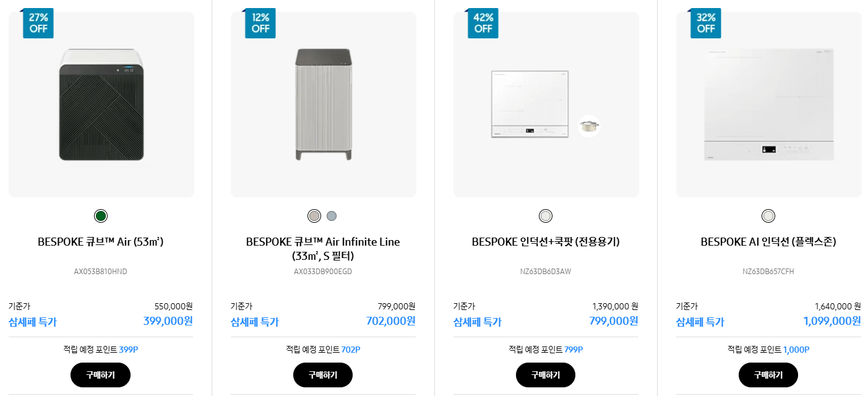This screenshot has height=396, width=868.
Task: Click the cookware pot icon beside the induction cooktop
Action: pyautogui.click(x=588, y=126)
